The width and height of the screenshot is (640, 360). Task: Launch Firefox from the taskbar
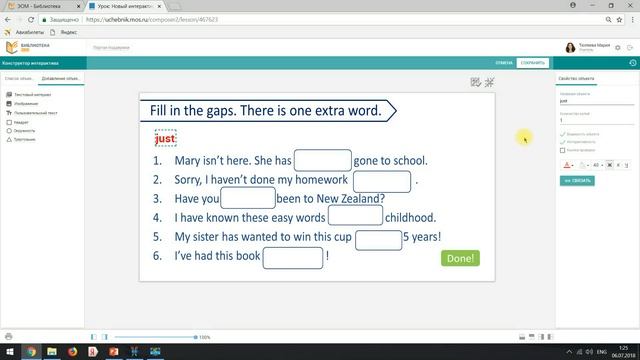pyautogui.click(x=72, y=351)
